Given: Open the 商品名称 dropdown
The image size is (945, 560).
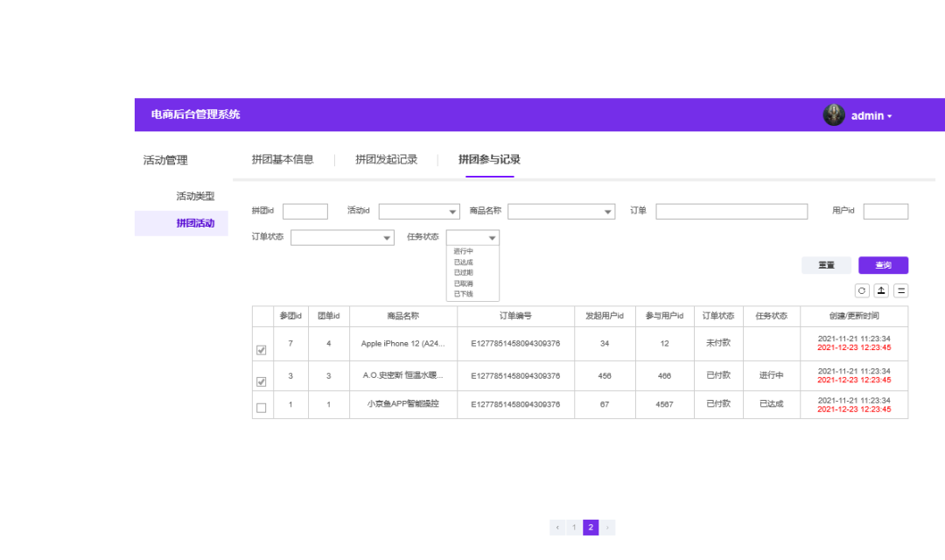Looking at the screenshot, I should pyautogui.click(x=561, y=212).
